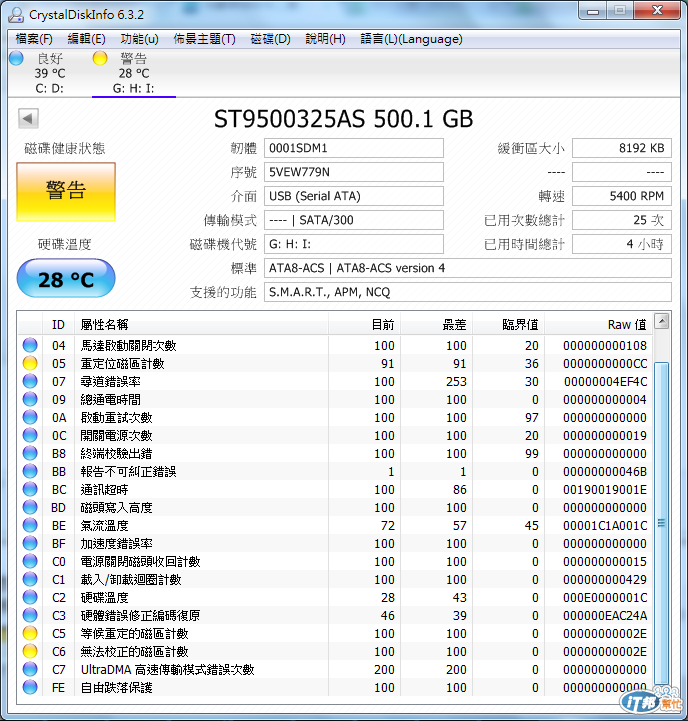Click the yellow 警告 health status button
This screenshot has width=688, height=721.
click(66, 191)
